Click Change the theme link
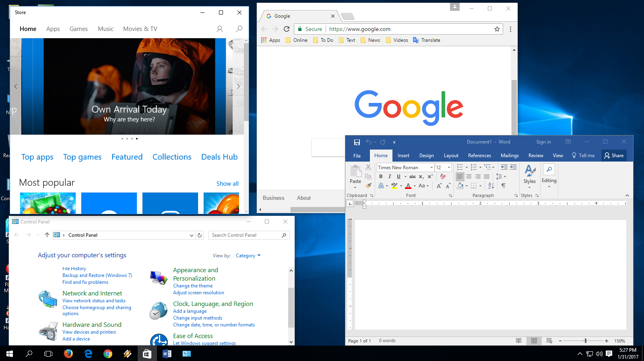Image resolution: width=644 pixels, height=361 pixels. pos(193,286)
